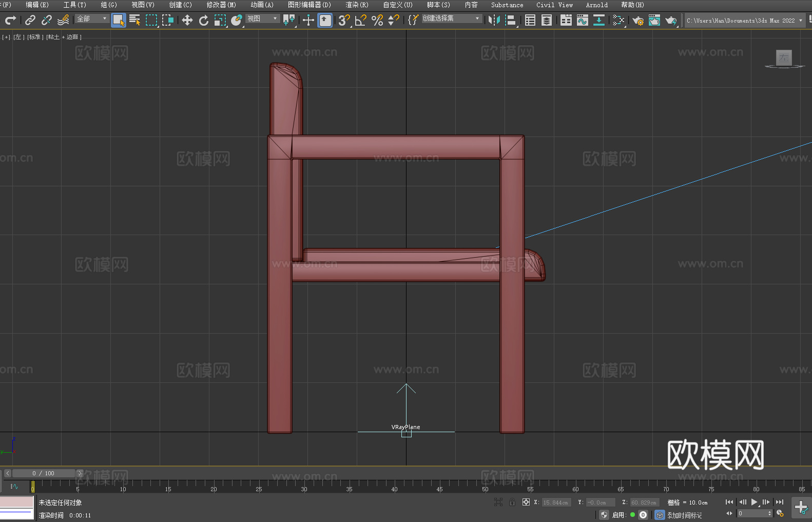Image resolution: width=812 pixels, height=522 pixels.
Task: Open Arnold menu
Action: [x=596, y=5]
